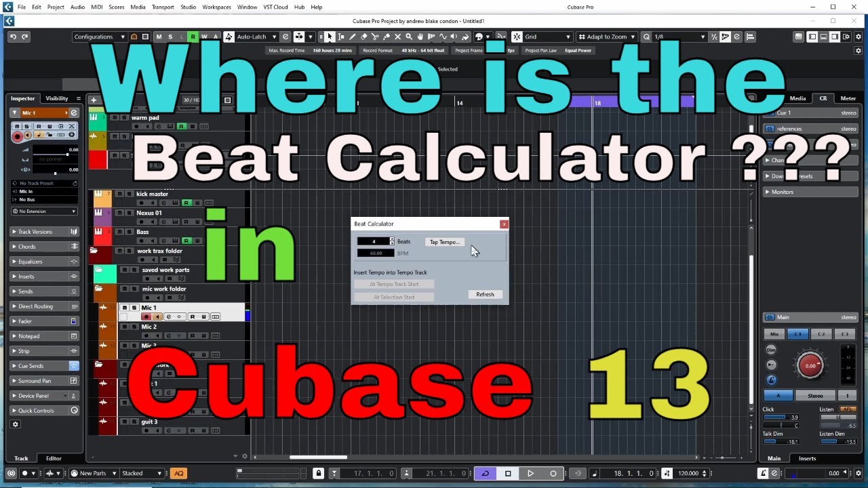Open the Configurations dropdown
Image resolution: width=868 pixels, height=488 pixels.
coord(100,37)
